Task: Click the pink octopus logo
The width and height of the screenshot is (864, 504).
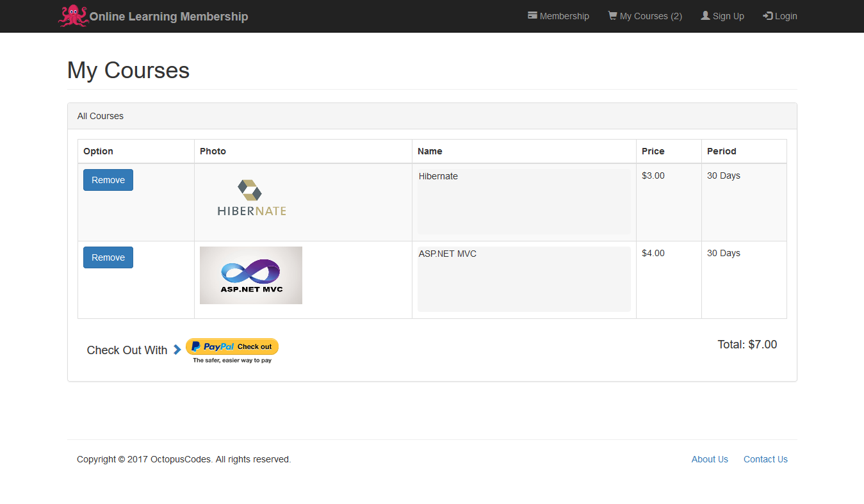Action: click(x=73, y=16)
